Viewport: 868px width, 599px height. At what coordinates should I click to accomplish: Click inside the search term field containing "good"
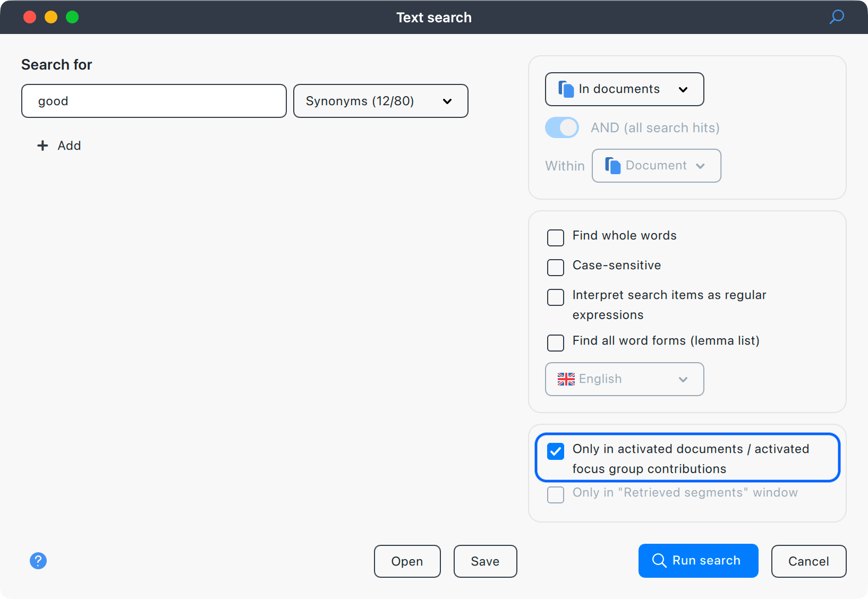coord(154,101)
